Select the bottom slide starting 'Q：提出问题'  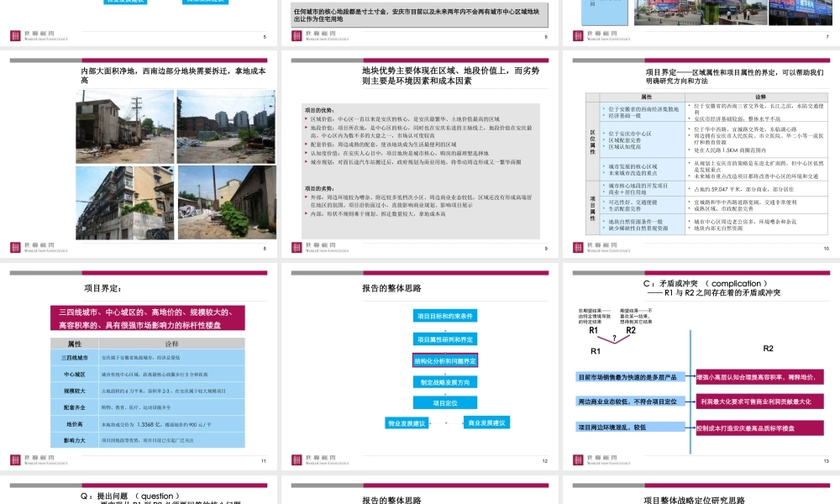click(139, 490)
